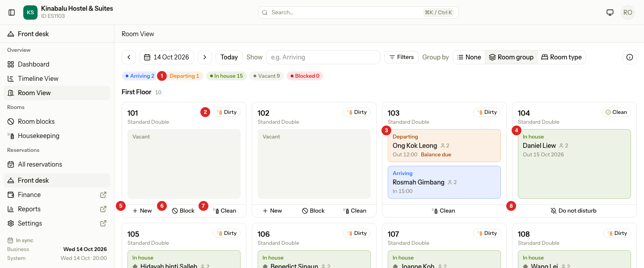Create New reservation in room 102
The width and height of the screenshot is (644, 268).
click(272, 211)
